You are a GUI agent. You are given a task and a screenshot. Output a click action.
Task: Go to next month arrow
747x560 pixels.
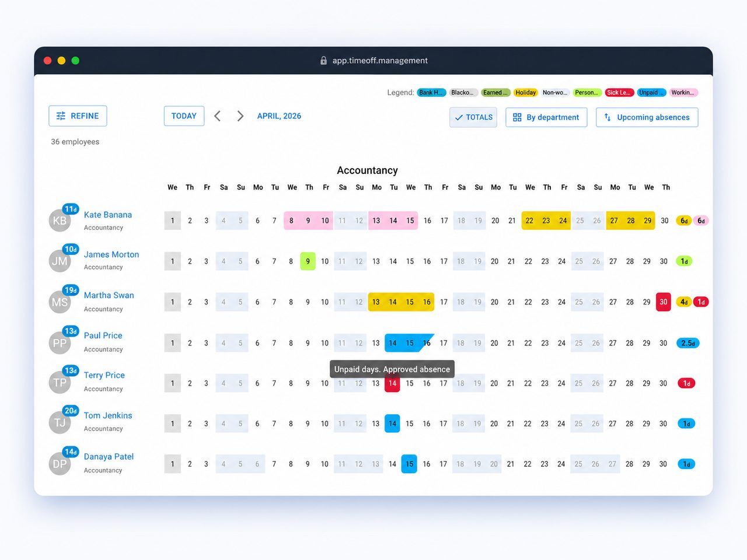coord(240,116)
